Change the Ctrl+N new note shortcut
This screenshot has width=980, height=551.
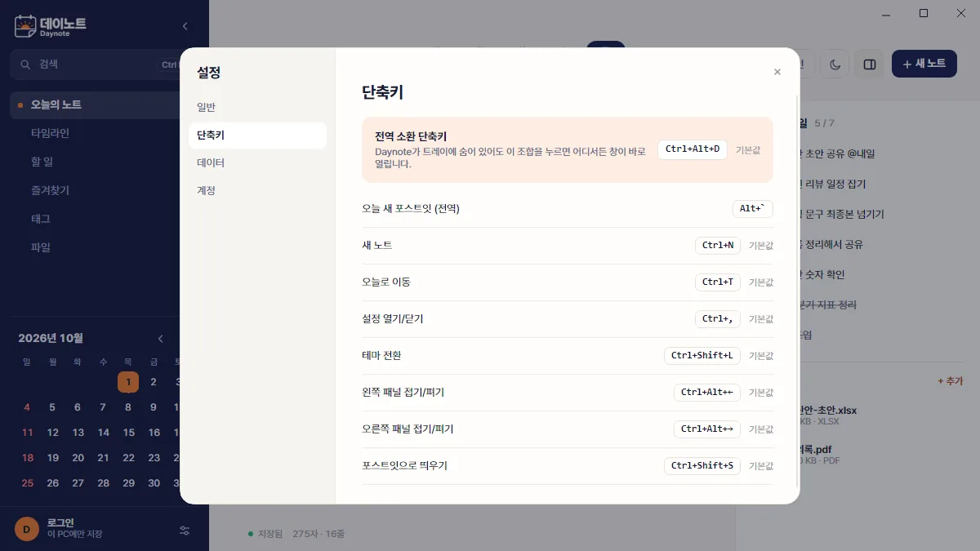pos(718,246)
